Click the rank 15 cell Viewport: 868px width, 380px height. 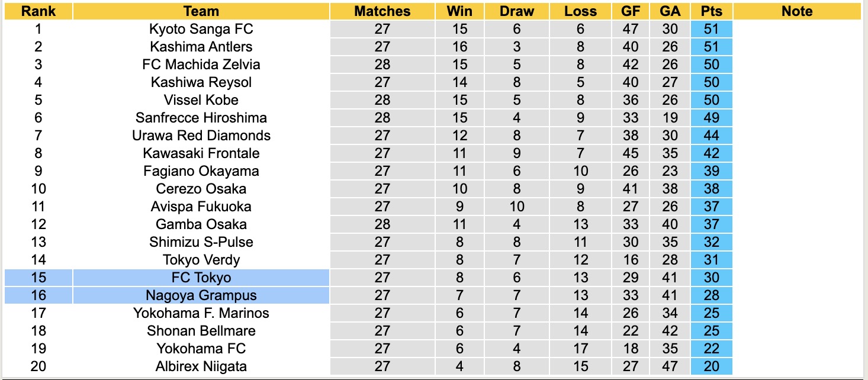coord(38,278)
